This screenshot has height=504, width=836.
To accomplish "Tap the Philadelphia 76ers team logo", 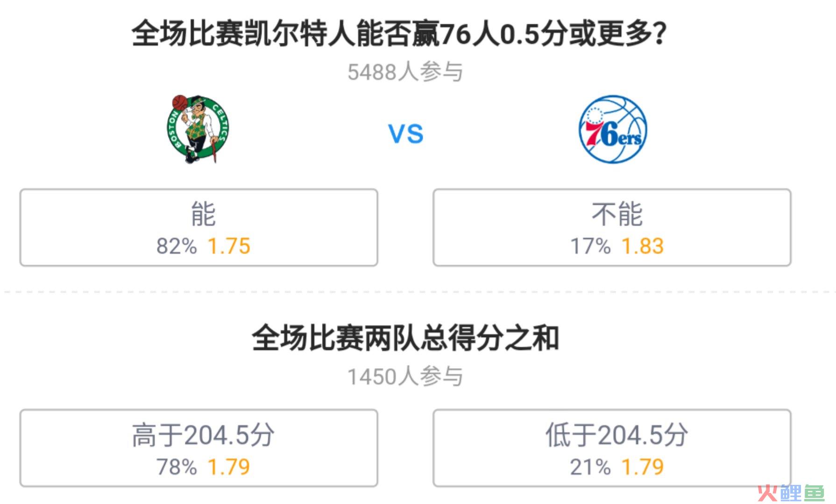I will [x=613, y=129].
